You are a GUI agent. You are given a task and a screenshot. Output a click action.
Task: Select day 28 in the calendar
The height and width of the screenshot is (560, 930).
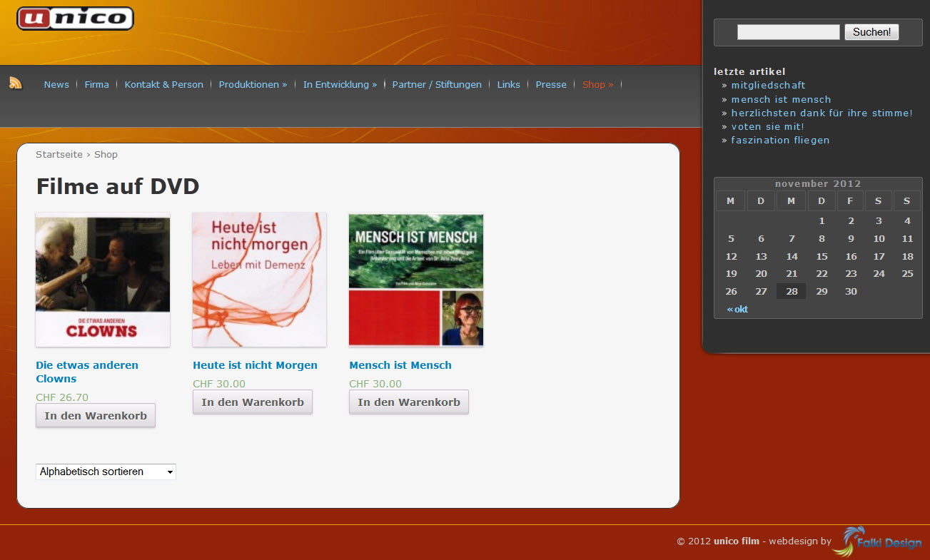(x=792, y=291)
